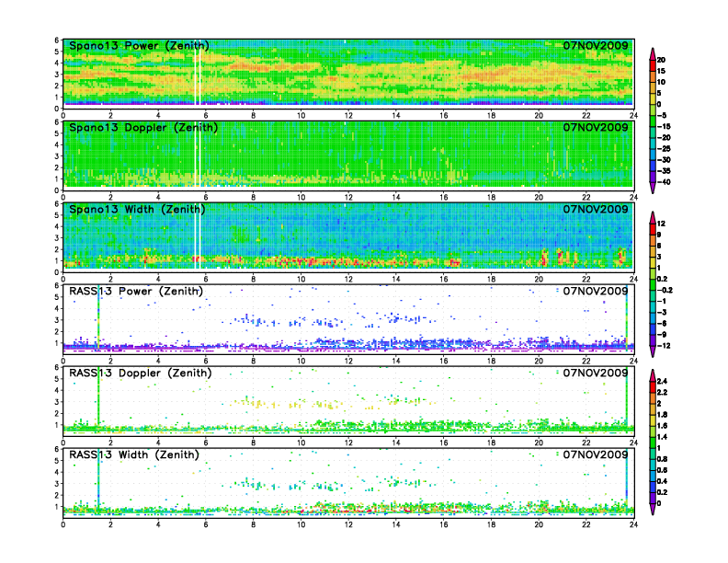
Task: Click the "2.4" label on the bottom colorbar
Action: [x=662, y=381]
